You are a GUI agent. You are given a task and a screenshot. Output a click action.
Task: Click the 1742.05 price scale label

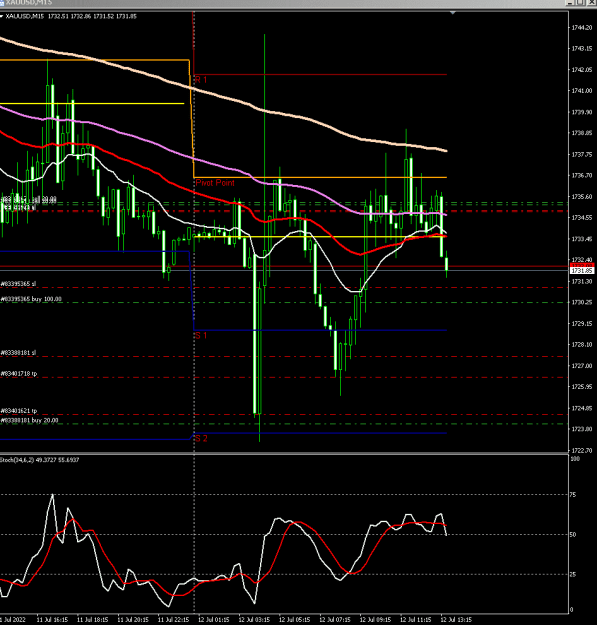(581, 70)
